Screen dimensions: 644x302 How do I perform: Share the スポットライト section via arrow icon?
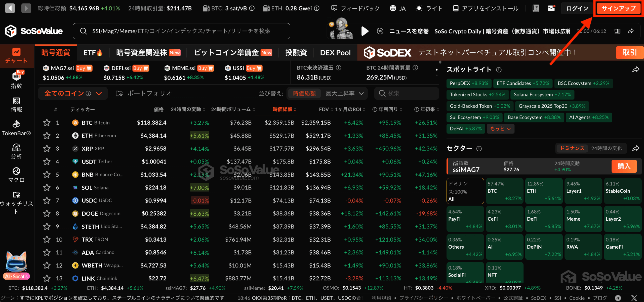point(636,70)
